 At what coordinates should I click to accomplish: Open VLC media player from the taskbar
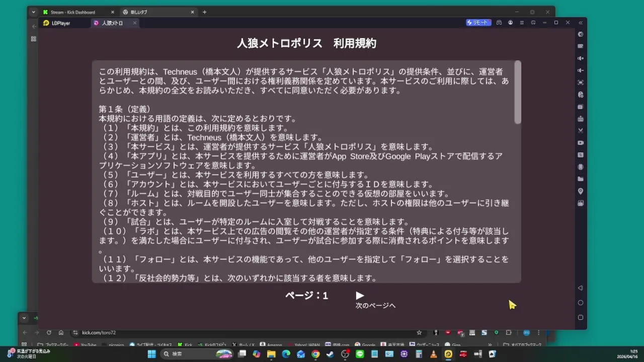pyautogui.click(x=433, y=354)
